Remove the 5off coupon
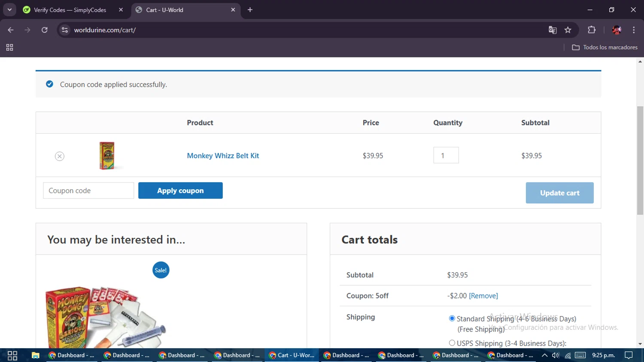The height and width of the screenshot is (362, 644). (x=483, y=296)
